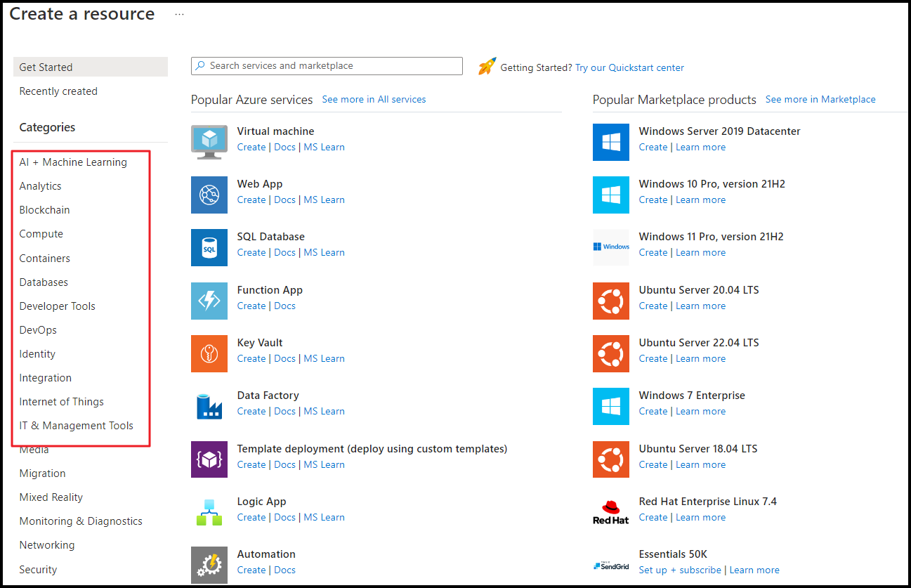Open the Security category

pos(38,570)
